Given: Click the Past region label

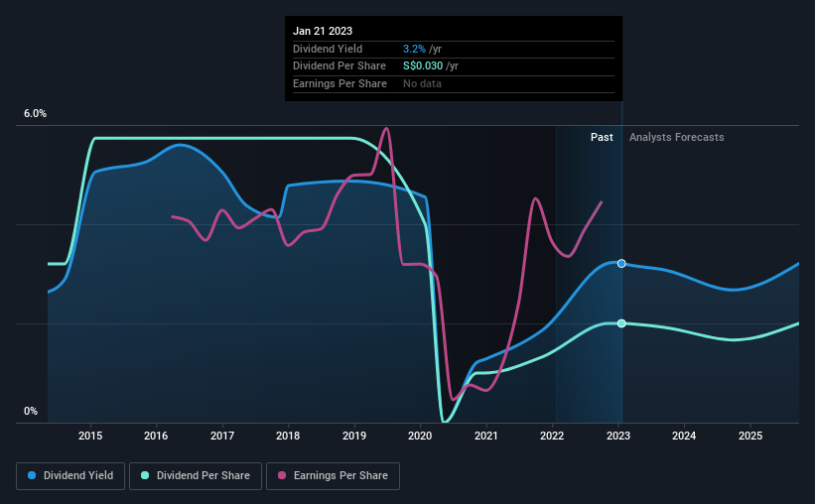Looking at the screenshot, I should 602,137.
